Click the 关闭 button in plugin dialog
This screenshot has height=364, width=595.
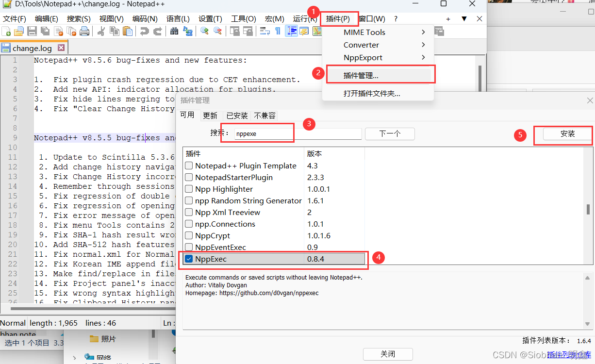pos(388,354)
